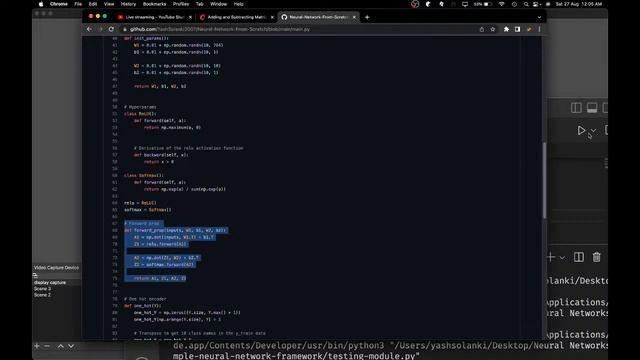Viewport: 640px width, 360px height.
Task: Click the Wi-Fi icon in menu bar
Action: point(502,4)
